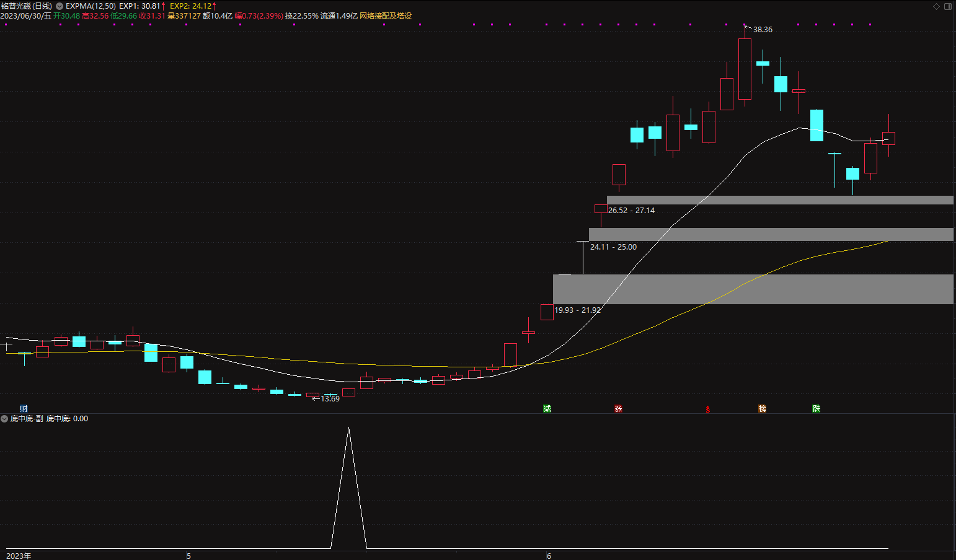Select the last gray candlestick on the right
This screenshot has height=560, width=956.
tap(888, 138)
